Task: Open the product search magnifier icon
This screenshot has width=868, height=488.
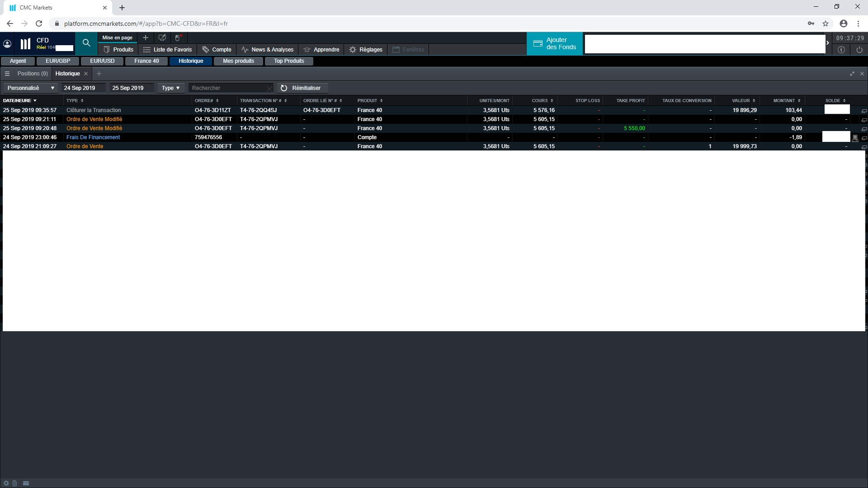Action: tap(86, 43)
